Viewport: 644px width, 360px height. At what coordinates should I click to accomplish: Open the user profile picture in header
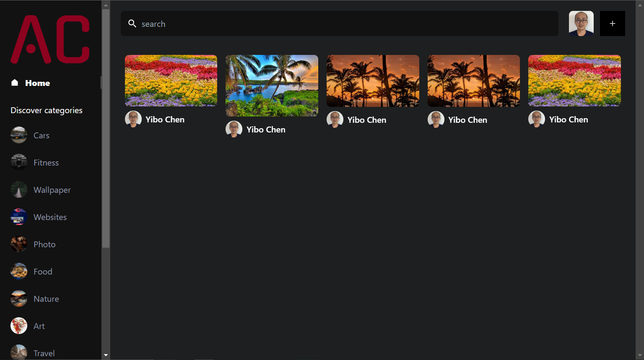tap(581, 23)
